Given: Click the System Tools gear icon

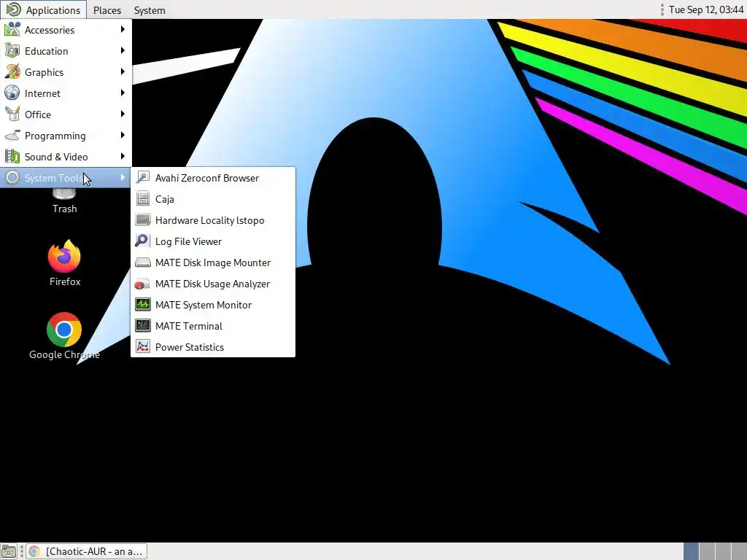Looking at the screenshot, I should pyautogui.click(x=12, y=178).
